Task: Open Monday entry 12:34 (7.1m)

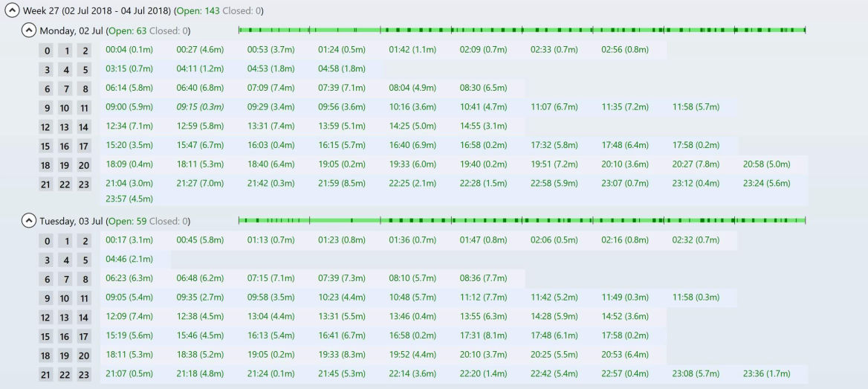Action: (129, 126)
